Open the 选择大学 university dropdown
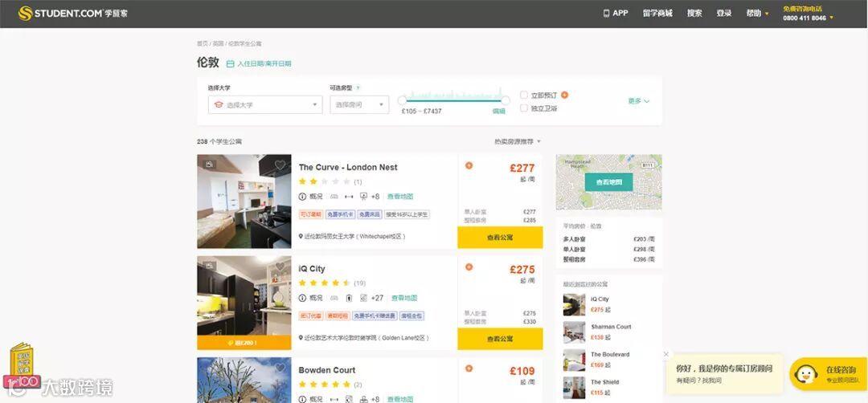This screenshot has height=403, width=868. click(x=265, y=104)
